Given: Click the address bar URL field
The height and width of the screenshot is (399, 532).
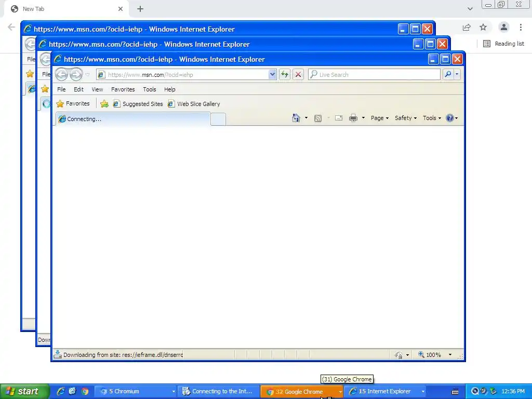Looking at the screenshot, I should coord(186,75).
